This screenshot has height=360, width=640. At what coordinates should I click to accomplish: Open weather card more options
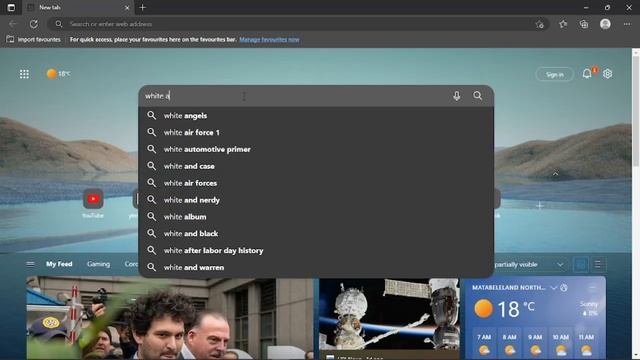(x=593, y=288)
